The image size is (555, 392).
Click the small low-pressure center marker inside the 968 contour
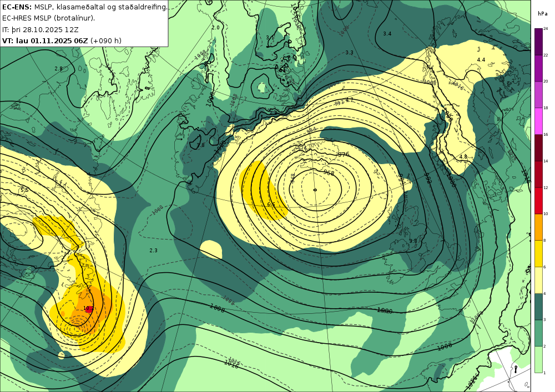315,190
